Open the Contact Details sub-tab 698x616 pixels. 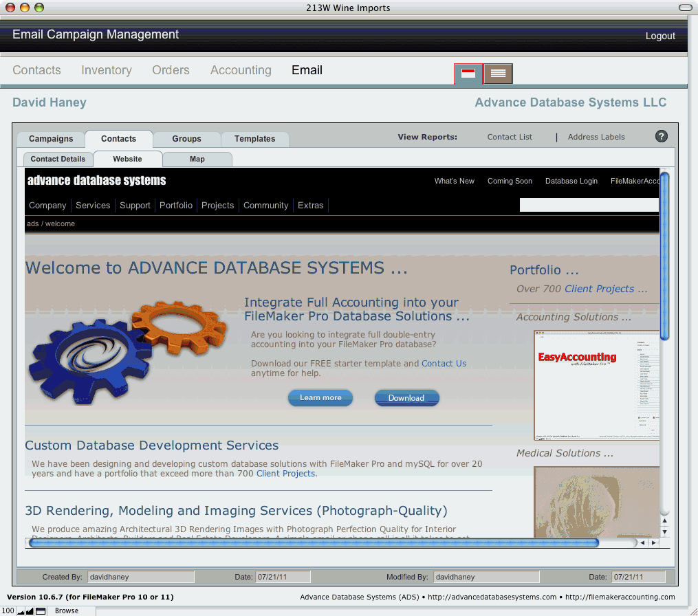(58, 159)
